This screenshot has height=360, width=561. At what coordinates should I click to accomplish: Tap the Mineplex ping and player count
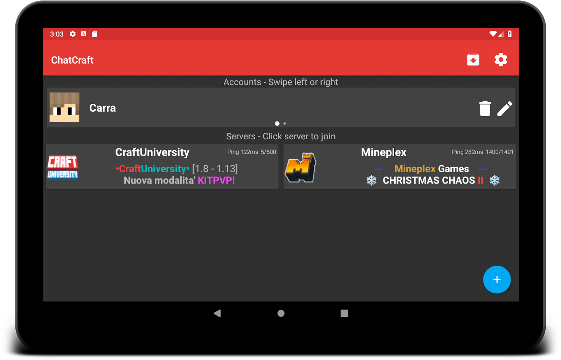[x=482, y=152]
